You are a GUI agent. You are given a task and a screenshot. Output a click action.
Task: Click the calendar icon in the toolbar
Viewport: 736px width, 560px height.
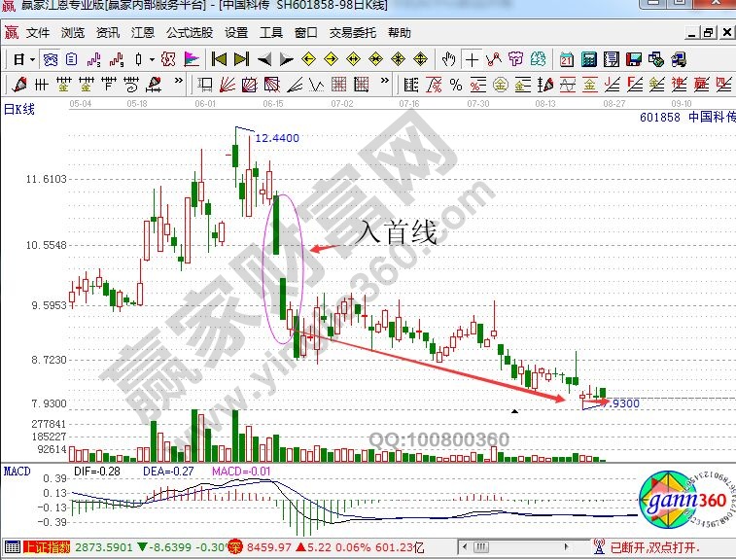click(x=566, y=58)
